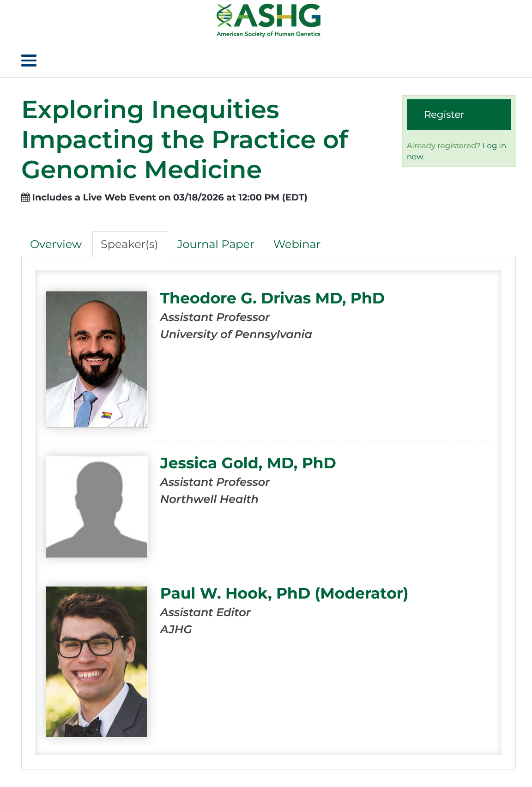Click Jessica Gold's placeholder silhouette image
Viewport: 532px width, 787px height.
click(x=97, y=507)
